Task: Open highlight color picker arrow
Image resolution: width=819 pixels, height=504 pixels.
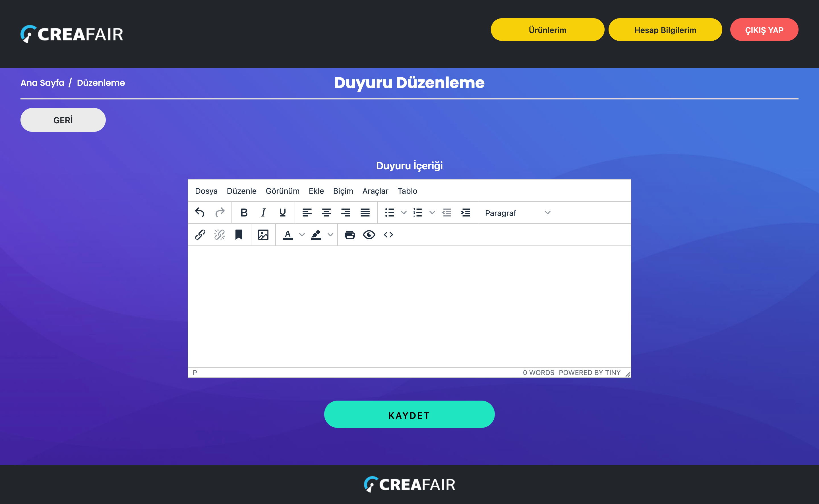Action: [330, 235]
